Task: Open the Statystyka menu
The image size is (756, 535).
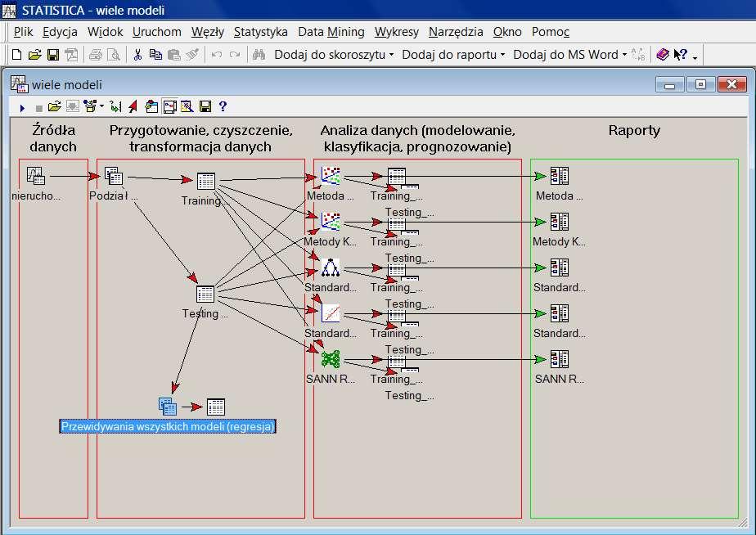Action: (260, 32)
